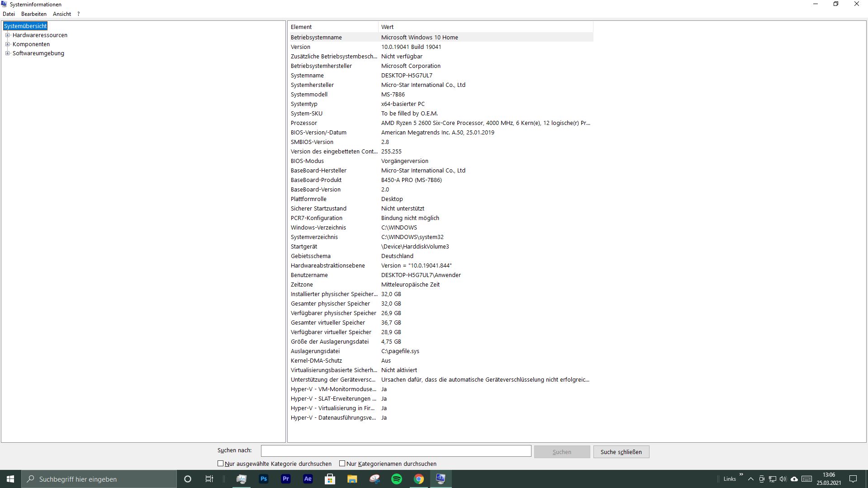The image size is (868, 488).
Task: Click the Element column header
Action: coord(333,27)
